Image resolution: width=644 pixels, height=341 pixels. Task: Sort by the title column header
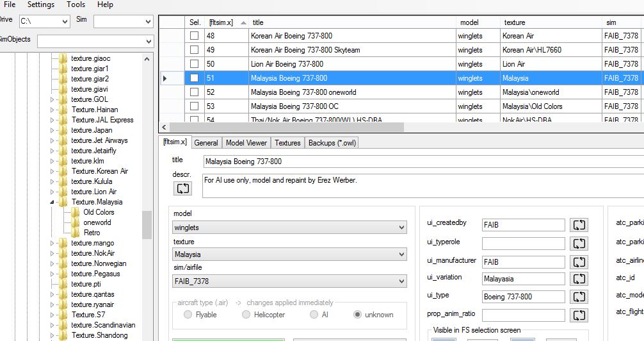(x=352, y=22)
